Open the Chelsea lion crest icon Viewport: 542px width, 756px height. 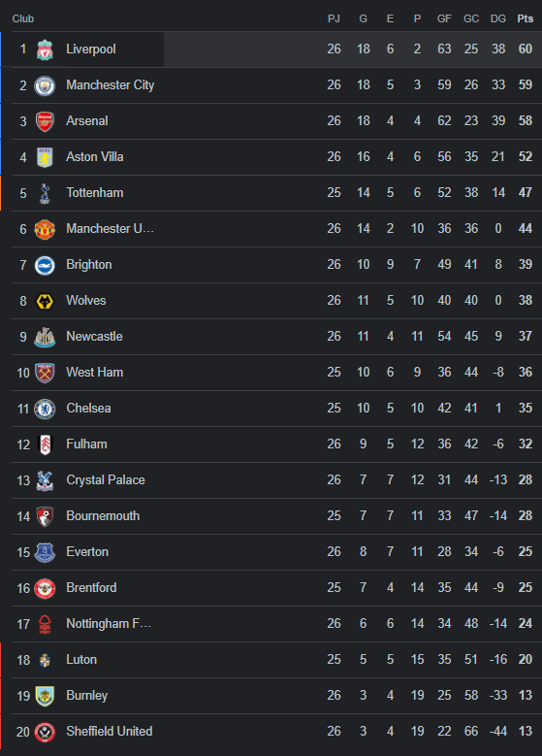(x=45, y=409)
